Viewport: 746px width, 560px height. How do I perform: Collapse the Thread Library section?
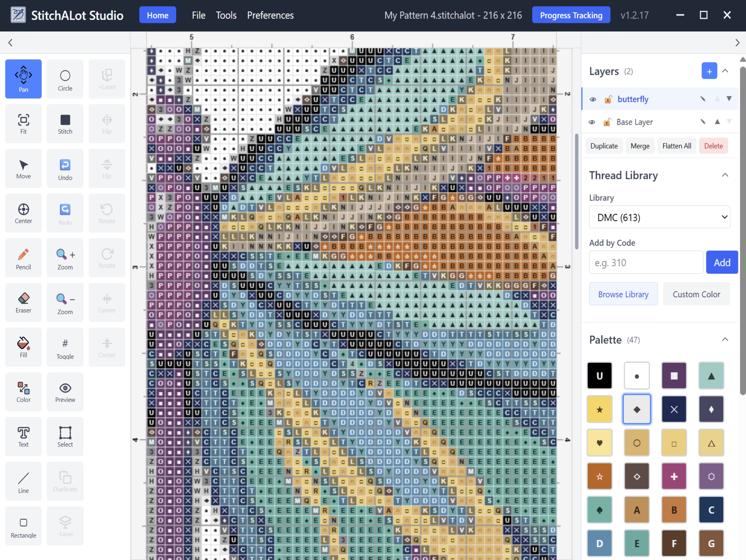coord(725,175)
